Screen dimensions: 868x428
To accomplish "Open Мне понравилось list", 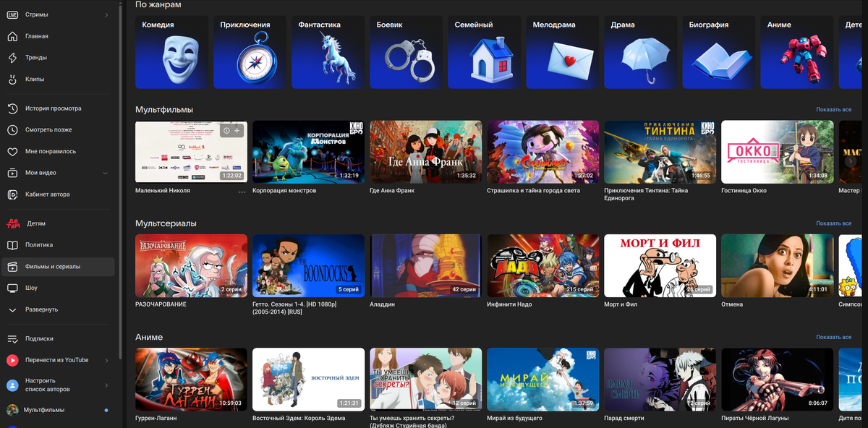I will tap(58, 151).
